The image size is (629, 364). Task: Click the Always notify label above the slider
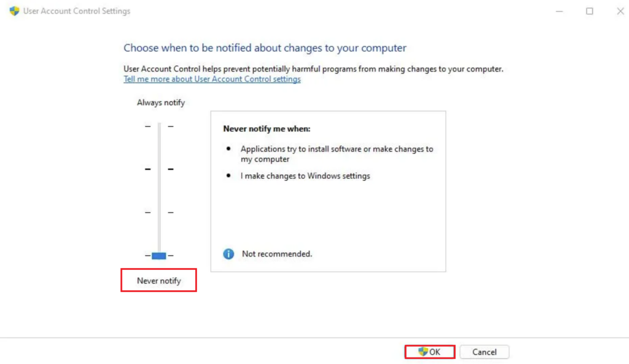[x=161, y=102]
